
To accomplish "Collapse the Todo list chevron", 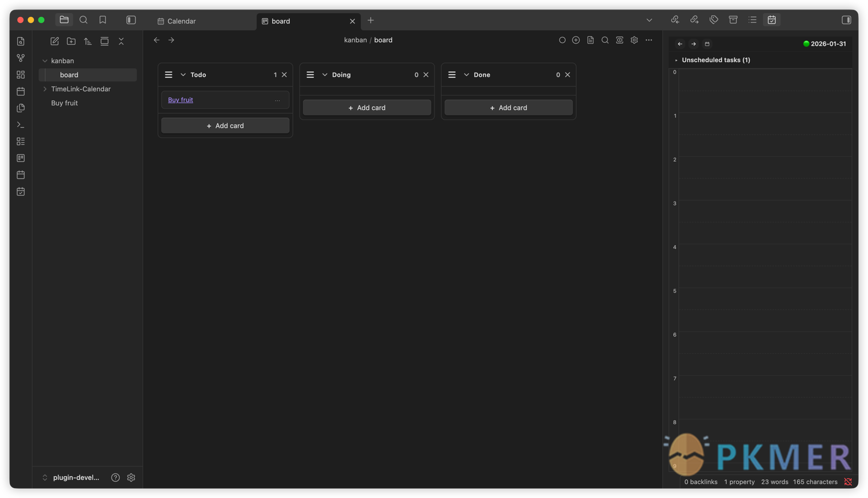I will point(183,75).
